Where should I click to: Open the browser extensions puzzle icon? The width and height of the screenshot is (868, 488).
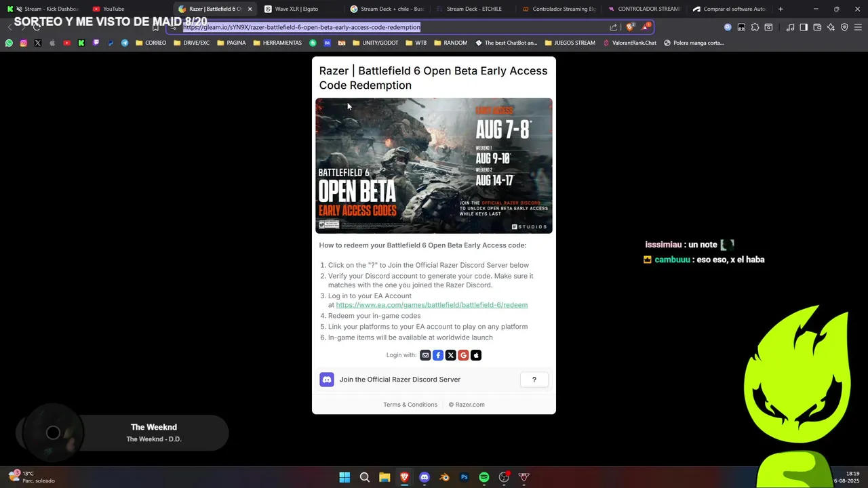[755, 27]
